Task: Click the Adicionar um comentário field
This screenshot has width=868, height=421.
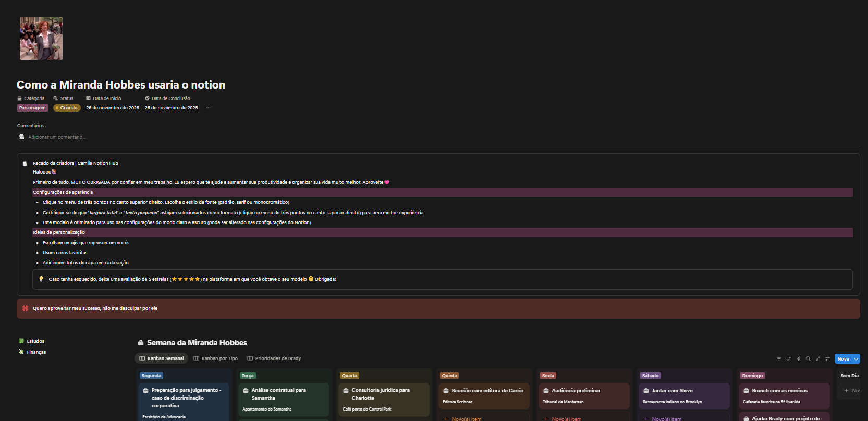Action: point(57,137)
